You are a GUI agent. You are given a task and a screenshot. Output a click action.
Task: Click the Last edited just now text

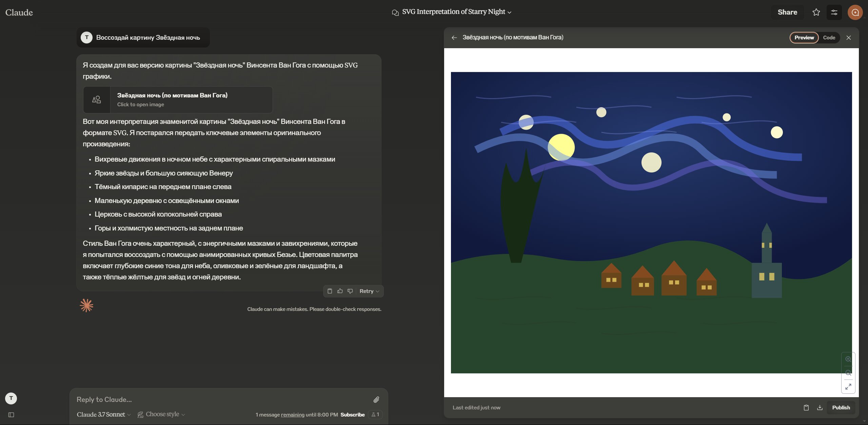click(476, 407)
